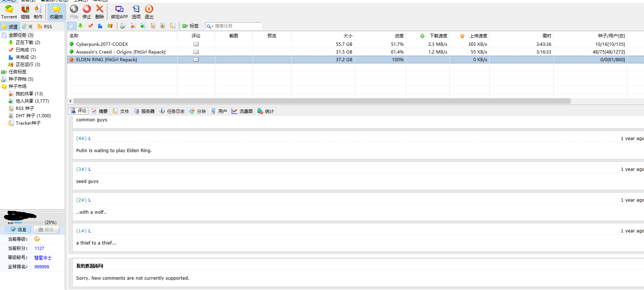Click task list horizontal scrollbar

(322, 101)
